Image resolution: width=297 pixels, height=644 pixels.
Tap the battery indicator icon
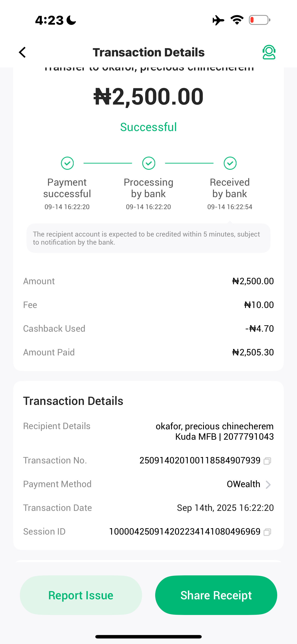(x=259, y=20)
